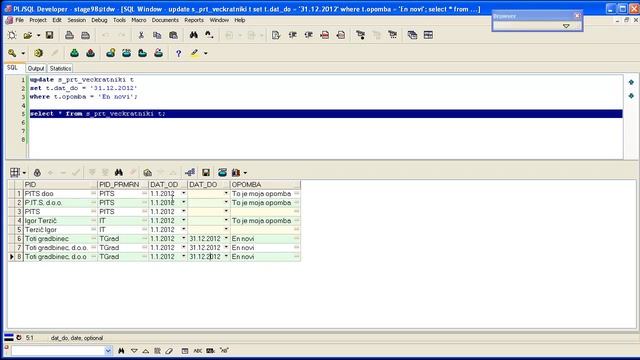Open a file with the folder icon
The height and width of the screenshot is (360, 640).
pyautogui.click(x=28, y=35)
